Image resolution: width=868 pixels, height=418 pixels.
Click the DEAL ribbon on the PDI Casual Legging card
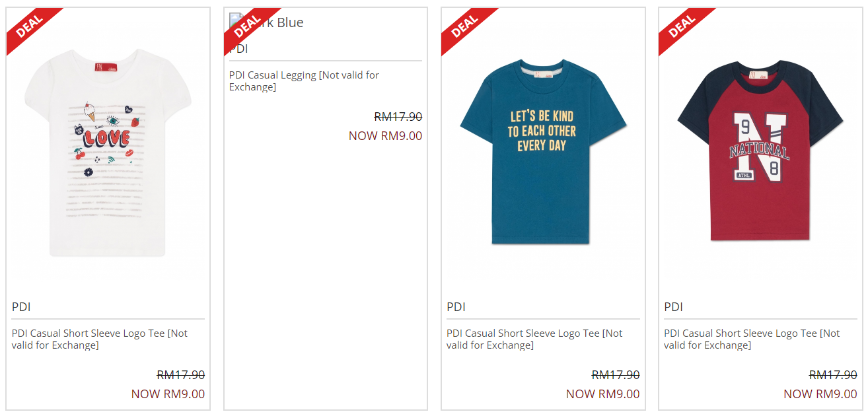point(246,26)
